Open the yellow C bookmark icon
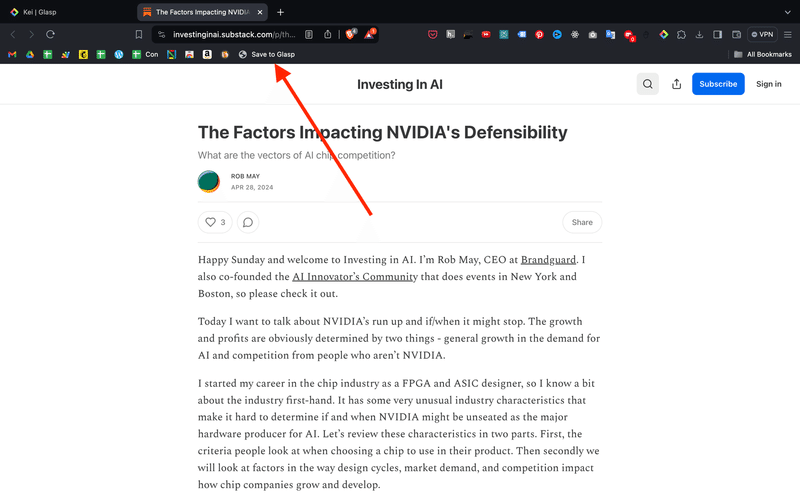 coord(83,54)
